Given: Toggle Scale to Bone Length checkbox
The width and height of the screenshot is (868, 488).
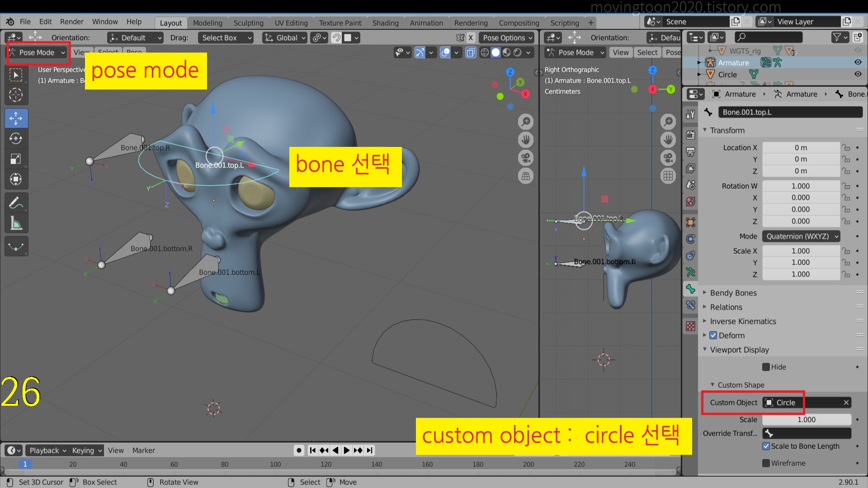Looking at the screenshot, I should click(766, 446).
